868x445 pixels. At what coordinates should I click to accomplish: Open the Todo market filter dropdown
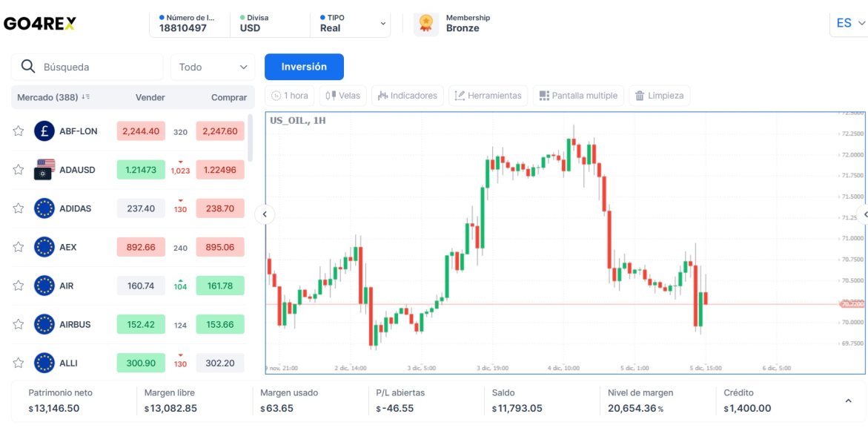(213, 67)
